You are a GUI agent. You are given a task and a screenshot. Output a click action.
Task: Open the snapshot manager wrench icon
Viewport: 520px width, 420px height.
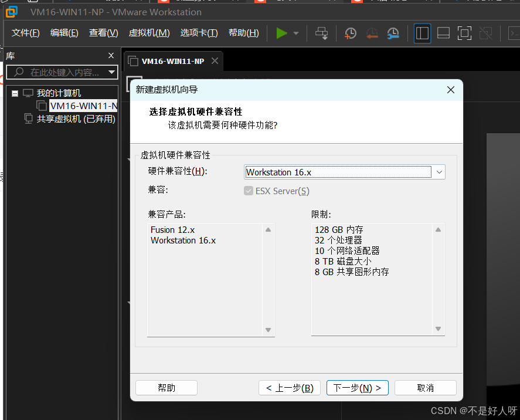tap(393, 33)
